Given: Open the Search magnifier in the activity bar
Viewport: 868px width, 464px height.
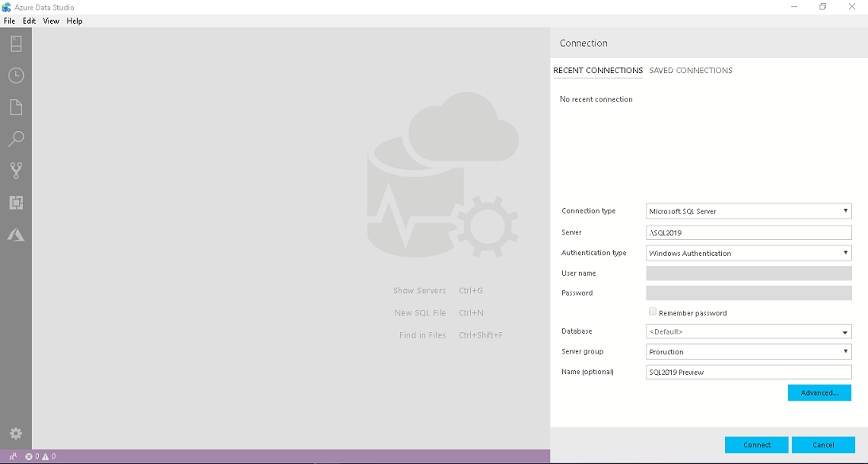Looking at the screenshot, I should pos(16,139).
